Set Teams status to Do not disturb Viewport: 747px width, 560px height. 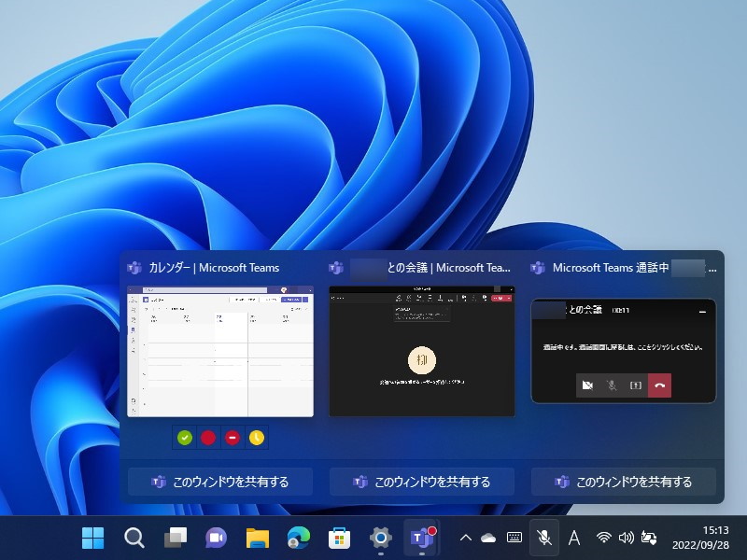coord(232,438)
